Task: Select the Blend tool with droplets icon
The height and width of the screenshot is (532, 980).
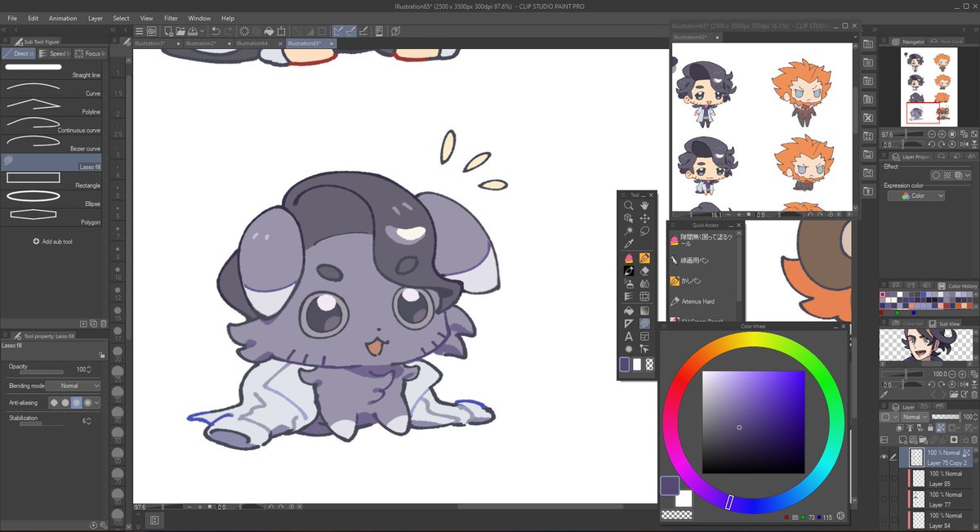Action: (644, 284)
